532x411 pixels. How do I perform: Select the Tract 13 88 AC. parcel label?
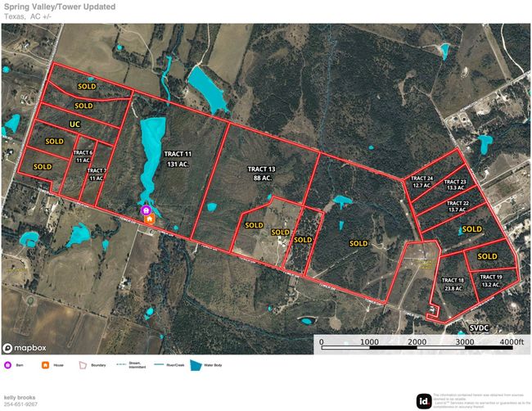(259, 173)
